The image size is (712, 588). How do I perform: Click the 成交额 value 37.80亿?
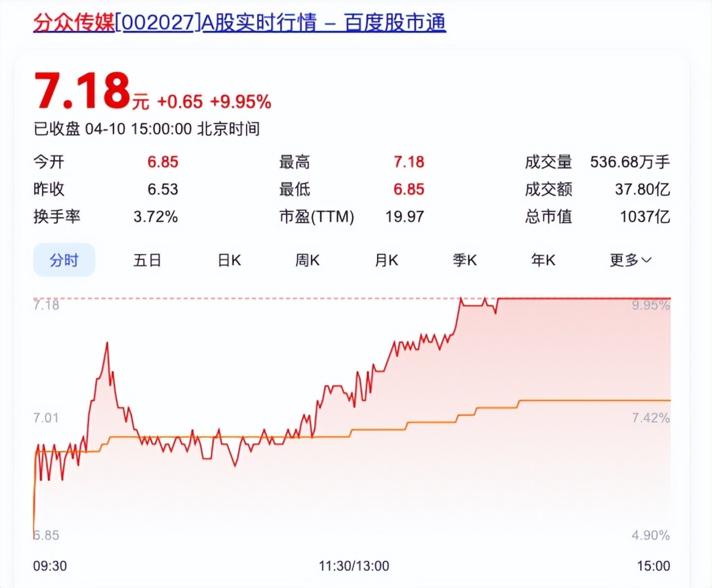[642, 189]
